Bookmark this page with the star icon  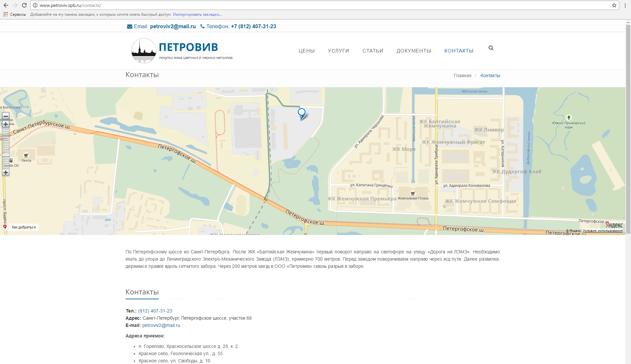[614, 5]
